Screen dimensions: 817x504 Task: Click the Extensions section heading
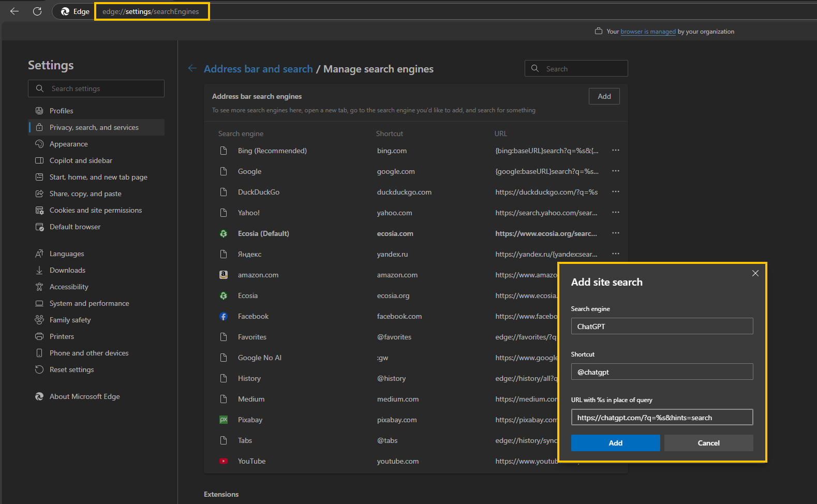[221, 494]
